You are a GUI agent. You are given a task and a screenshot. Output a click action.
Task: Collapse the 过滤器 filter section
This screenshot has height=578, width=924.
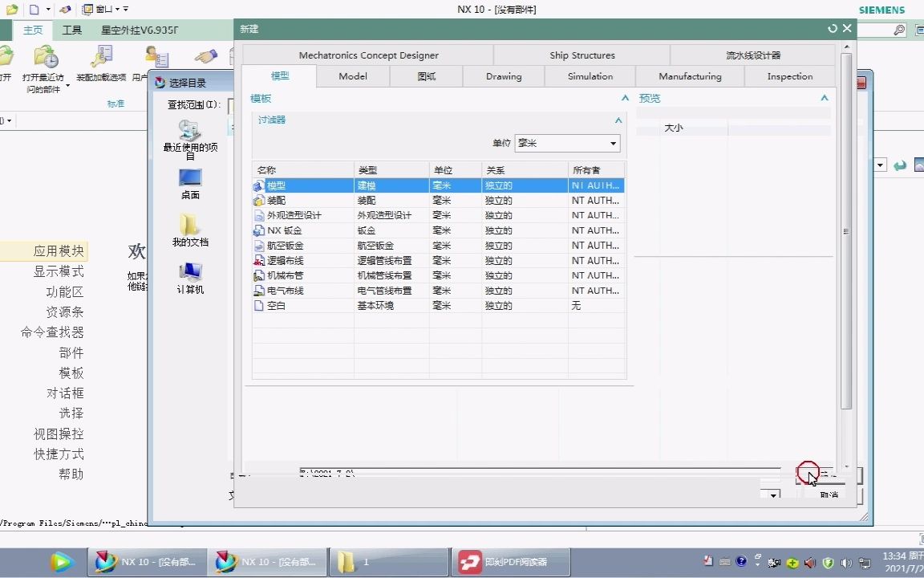coord(618,119)
